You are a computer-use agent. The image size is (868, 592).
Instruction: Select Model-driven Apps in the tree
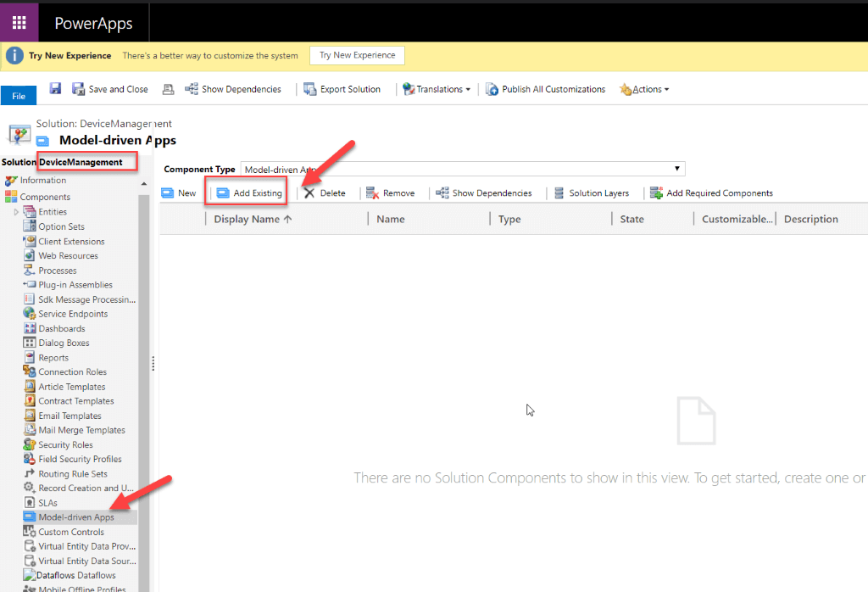point(76,517)
